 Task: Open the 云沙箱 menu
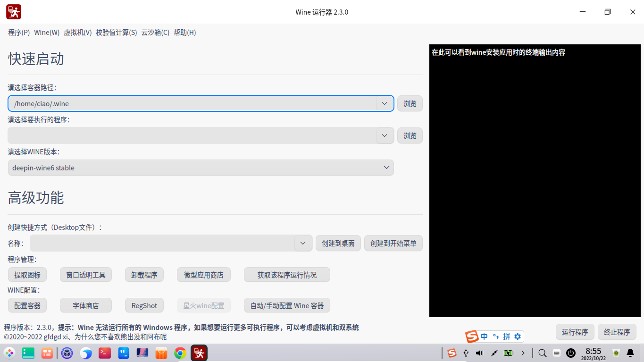(x=155, y=32)
